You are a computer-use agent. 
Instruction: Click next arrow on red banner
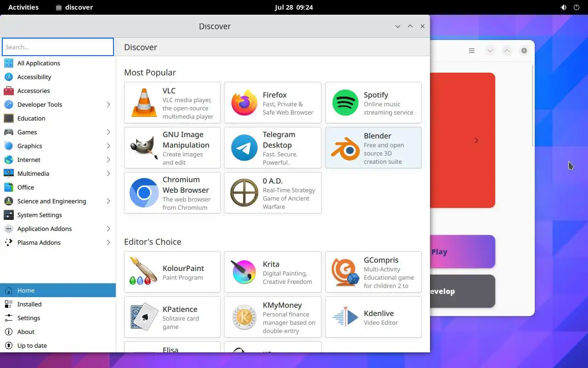click(476, 140)
